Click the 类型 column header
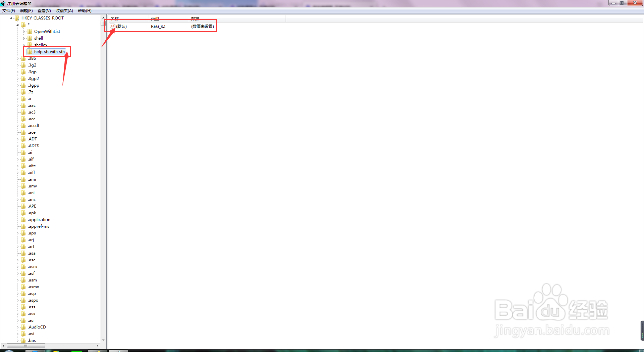This screenshot has width=644, height=352. pyautogui.click(x=169, y=18)
